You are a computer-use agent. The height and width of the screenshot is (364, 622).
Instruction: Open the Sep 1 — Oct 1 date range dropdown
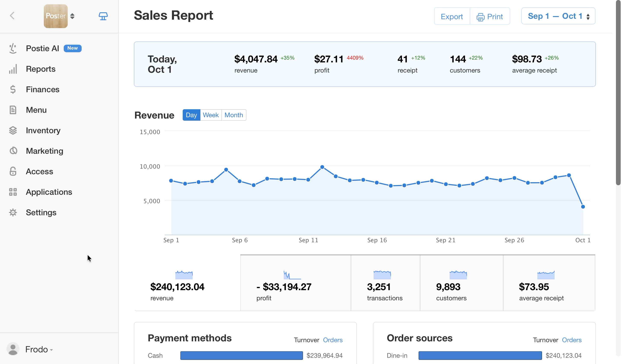(558, 16)
